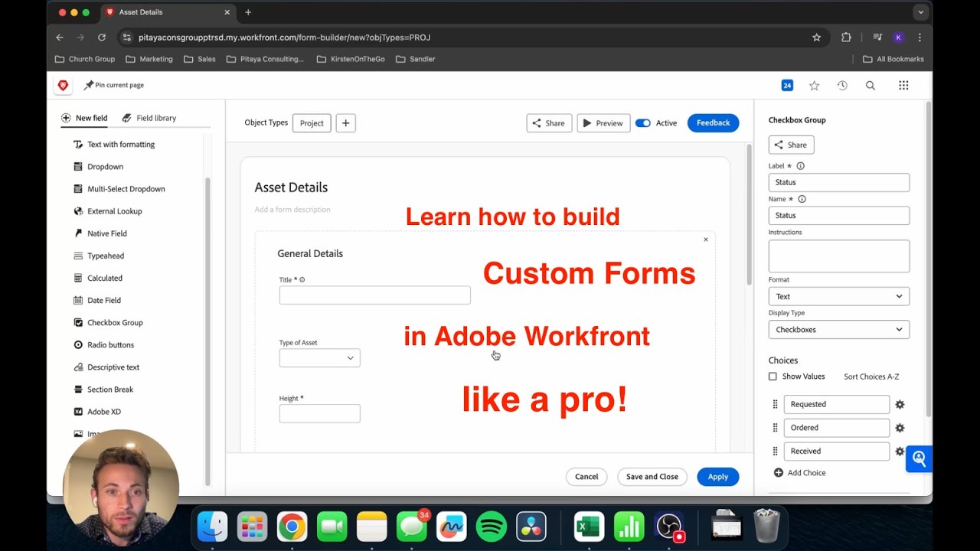Open the Sandler bookmarks folder
Viewport: 980px width, 551px height.
tap(416, 59)
